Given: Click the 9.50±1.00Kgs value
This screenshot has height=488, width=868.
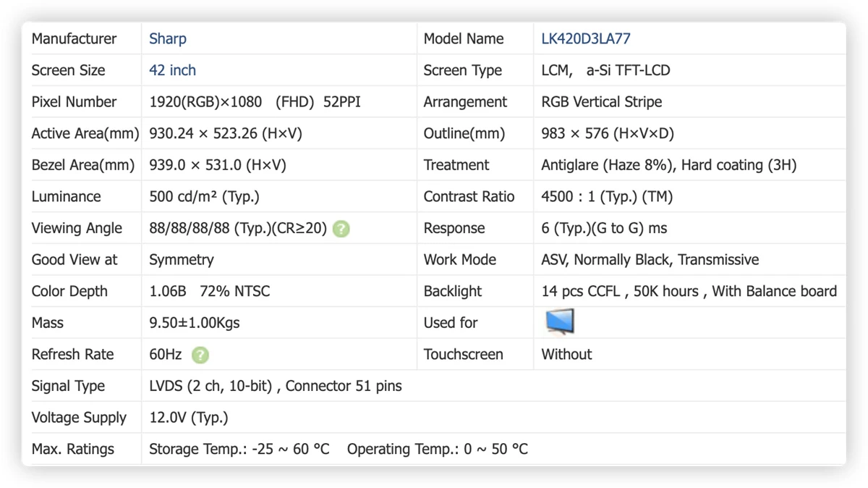Looking at the screenshot, I should point(195,323).
